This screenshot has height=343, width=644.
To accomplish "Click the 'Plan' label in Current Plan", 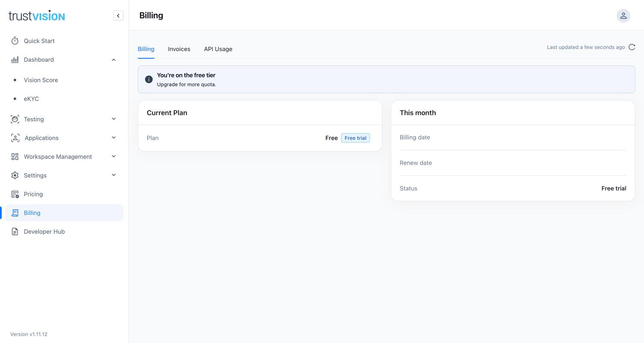I will [152, 138].
